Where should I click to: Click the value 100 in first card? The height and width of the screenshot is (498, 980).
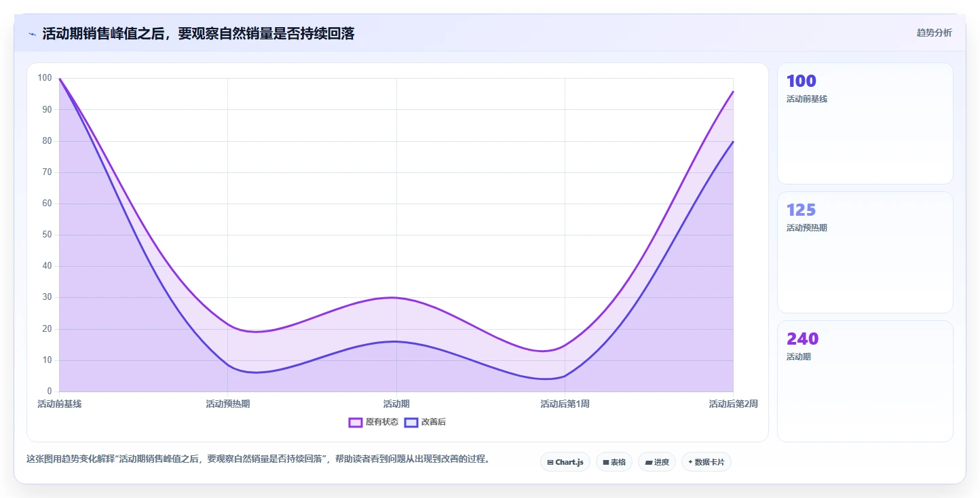pos(802,81)
